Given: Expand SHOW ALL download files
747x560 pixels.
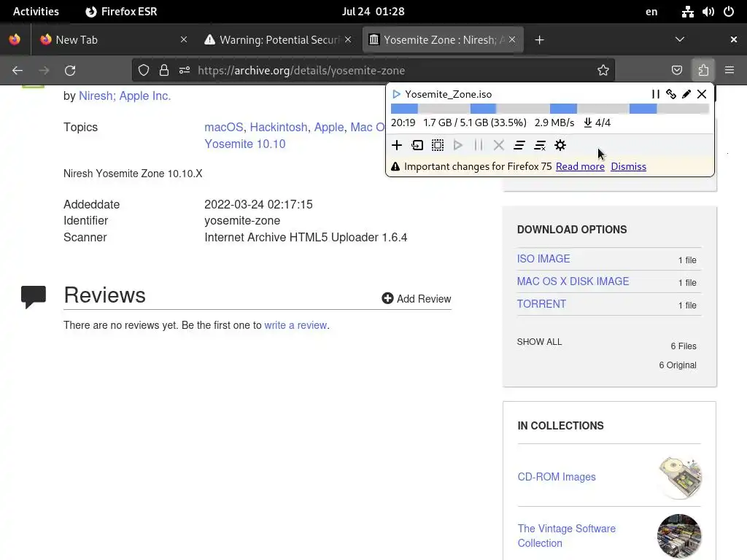Looking at the screenshot, I should point(539,342).
